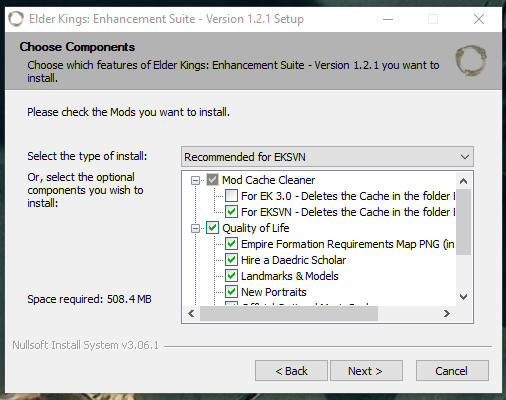Toggle the Hire a Daedric Scholar checkbox
Screen dimensions: 506x400
(231, 260)
